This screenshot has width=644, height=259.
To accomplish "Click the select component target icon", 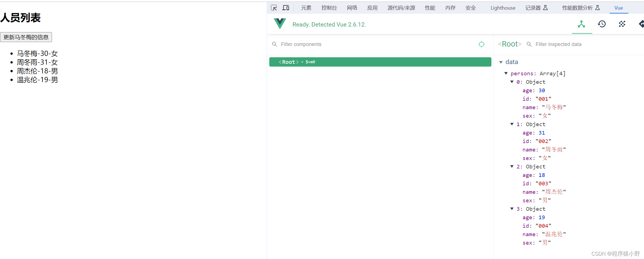I will tap(481, 44).
